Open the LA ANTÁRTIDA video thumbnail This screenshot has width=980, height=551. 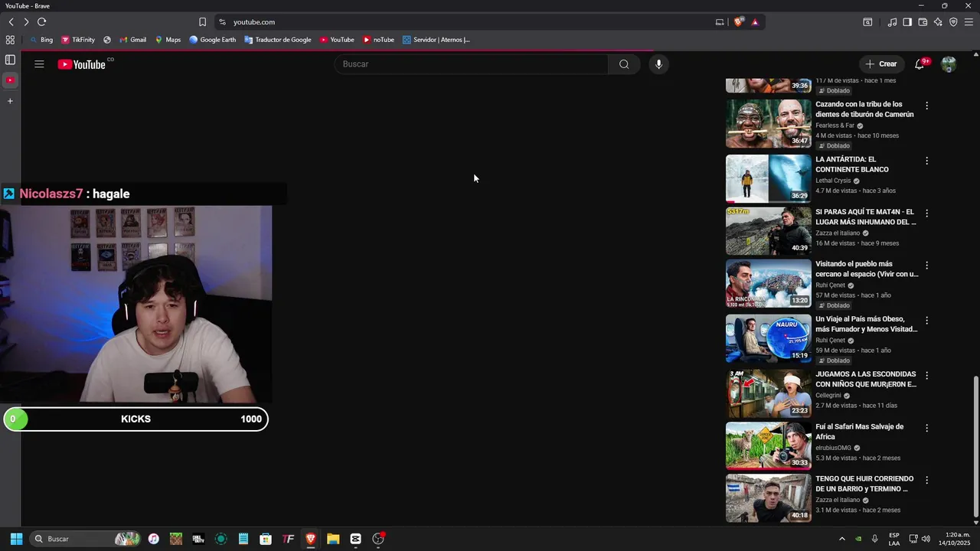click(x=768, y=178)
